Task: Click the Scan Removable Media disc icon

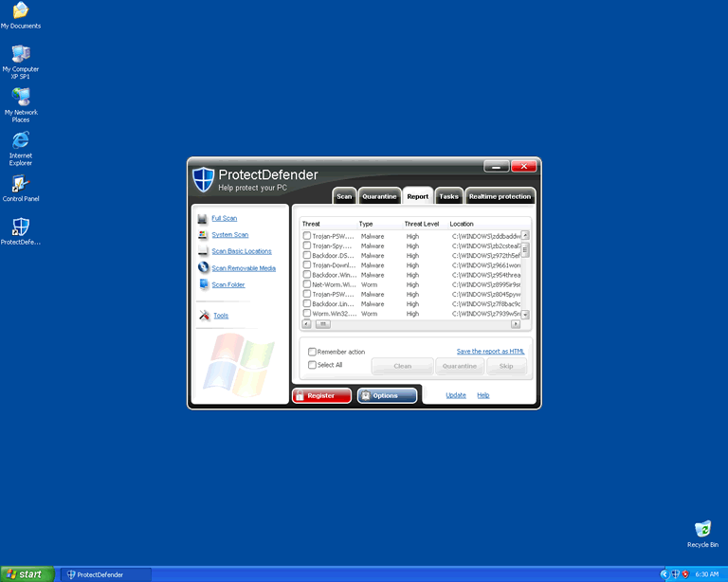Action: (203, 268)
